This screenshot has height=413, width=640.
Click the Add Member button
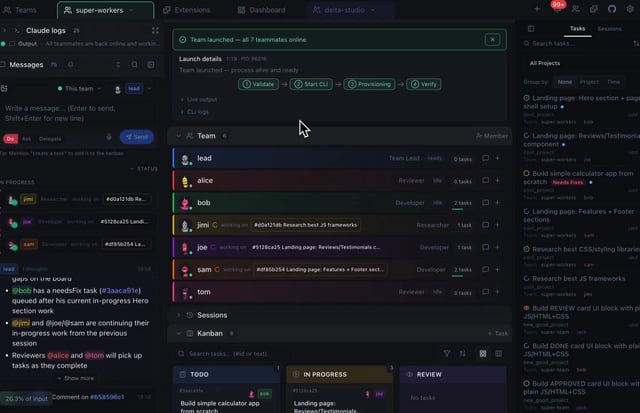pos(492,135)
